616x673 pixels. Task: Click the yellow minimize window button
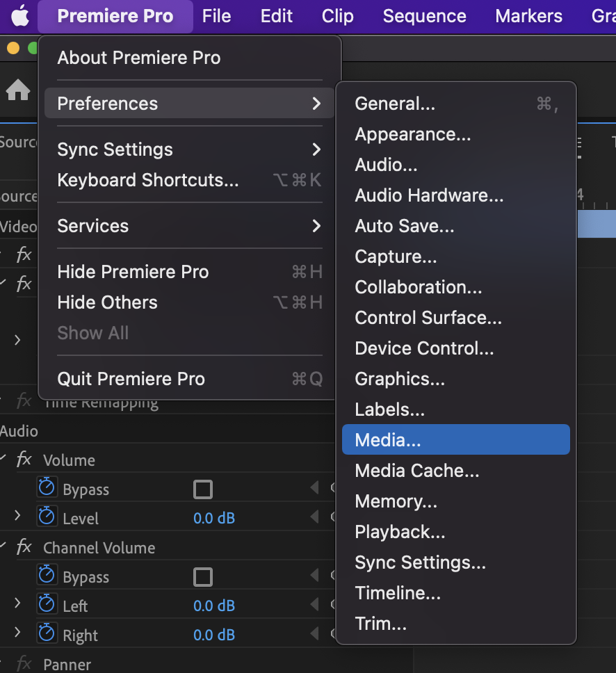13,48
